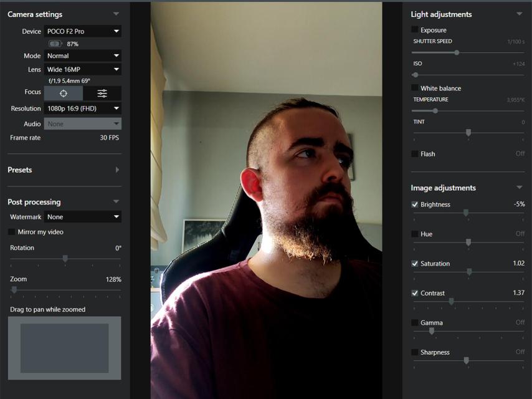Expand the Presets section
532x399 pixels.
click(x=116, y=170)
